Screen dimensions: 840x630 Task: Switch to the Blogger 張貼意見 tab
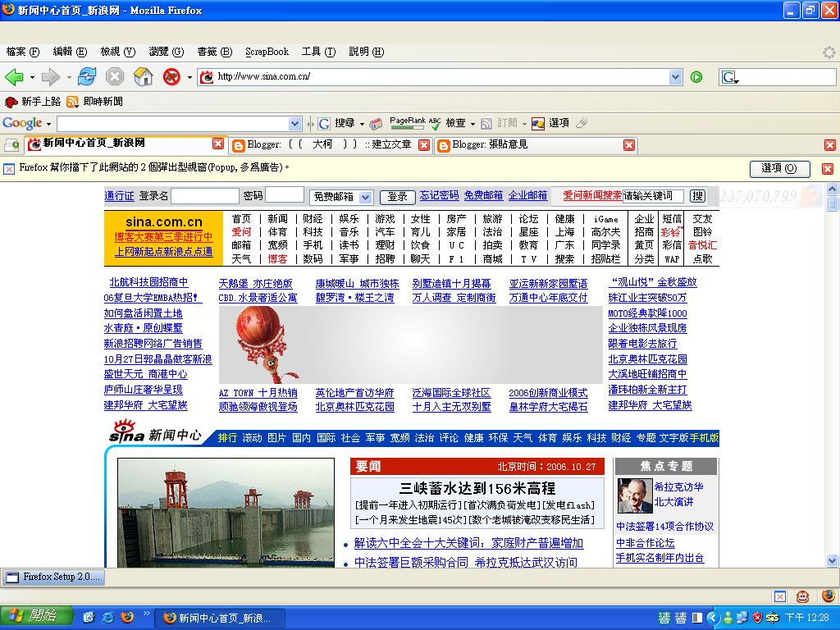click(536, 144)
